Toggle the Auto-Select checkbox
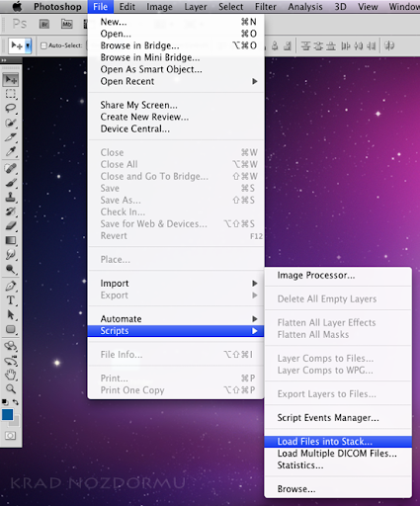This screenshot has height=506, width=420. [43, 45]
